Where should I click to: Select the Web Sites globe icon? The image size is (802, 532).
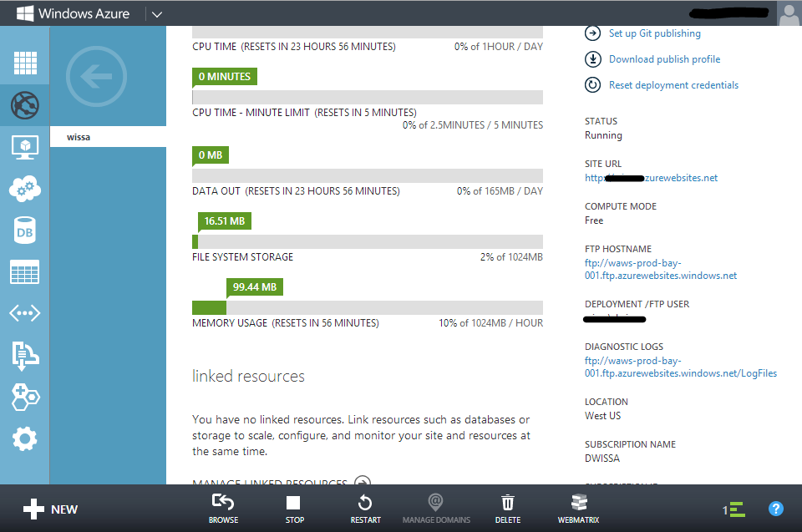(x=24, y=105)
